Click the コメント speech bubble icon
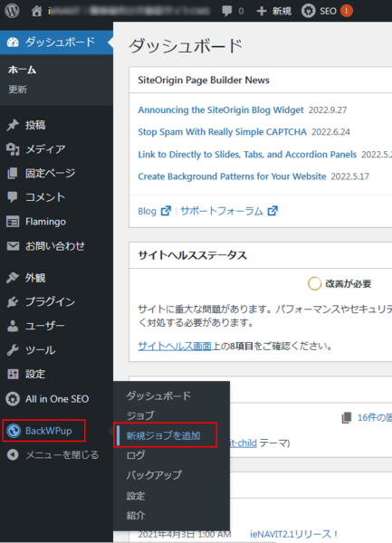Viewport: 392px width, 543px height. 13,197
